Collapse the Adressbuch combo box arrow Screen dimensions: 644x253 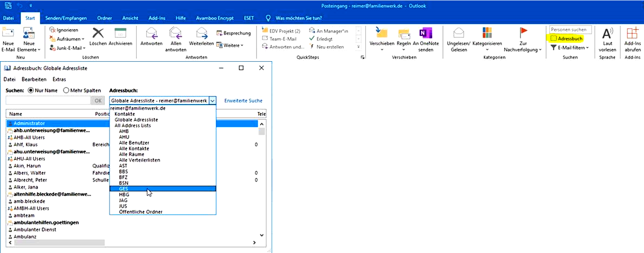212,101
